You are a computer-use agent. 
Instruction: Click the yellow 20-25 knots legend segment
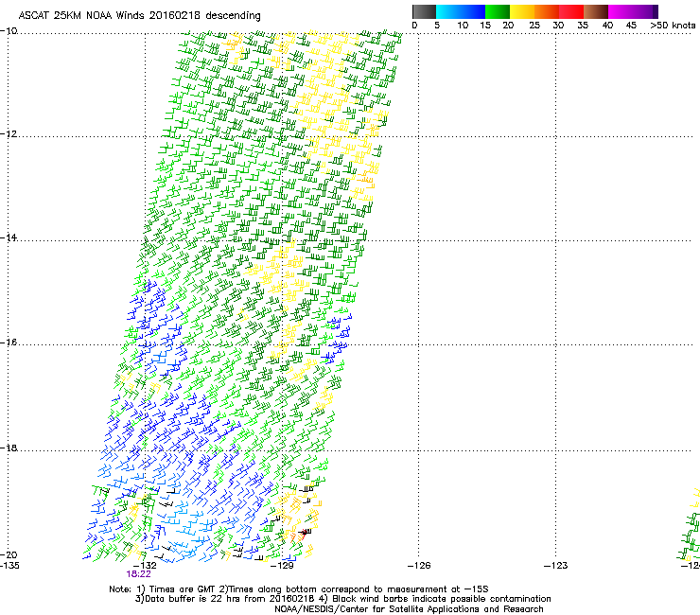click(x=522, y=11)
